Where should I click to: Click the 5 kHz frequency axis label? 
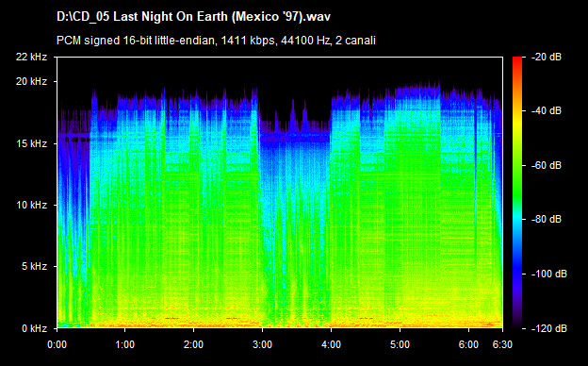tap(34, 267)
